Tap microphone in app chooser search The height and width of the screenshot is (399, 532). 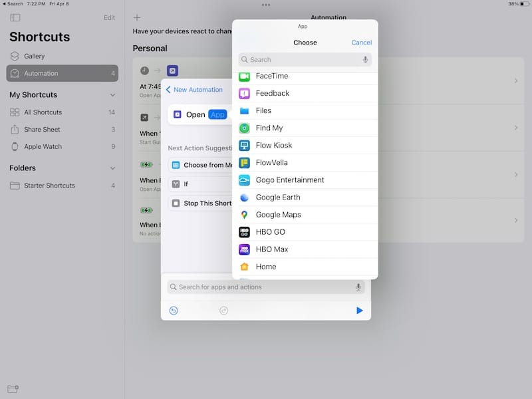click(x=365, y=59)
